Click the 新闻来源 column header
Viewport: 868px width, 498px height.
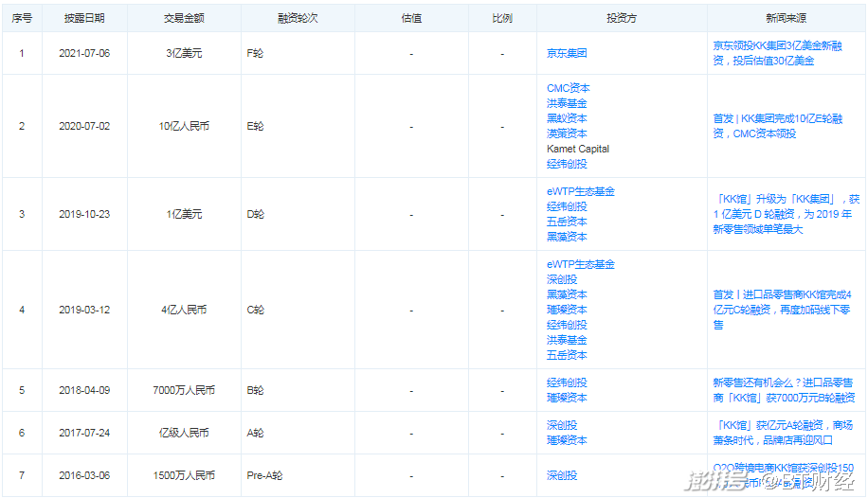pyautogui.click(x=787, y=18)
